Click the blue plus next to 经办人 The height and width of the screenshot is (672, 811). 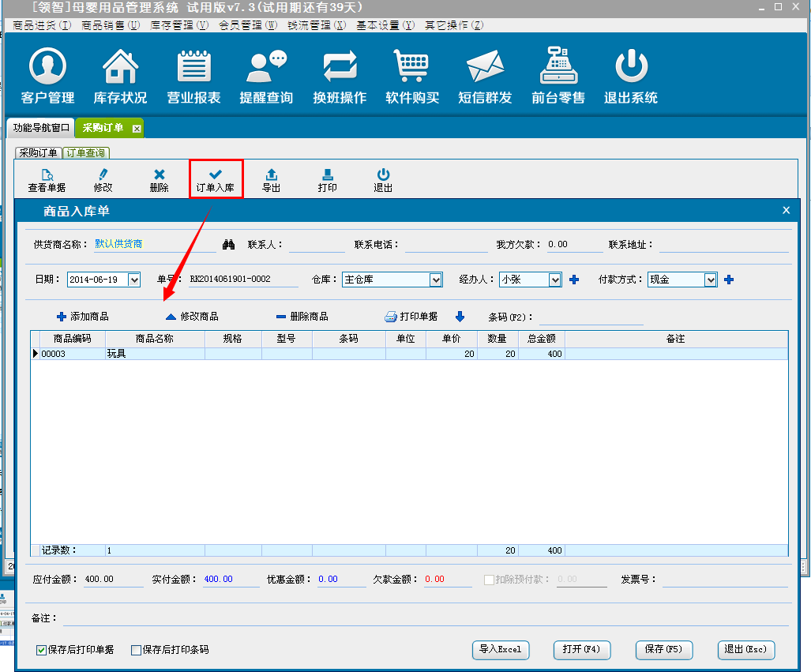[x=574, y=280]
